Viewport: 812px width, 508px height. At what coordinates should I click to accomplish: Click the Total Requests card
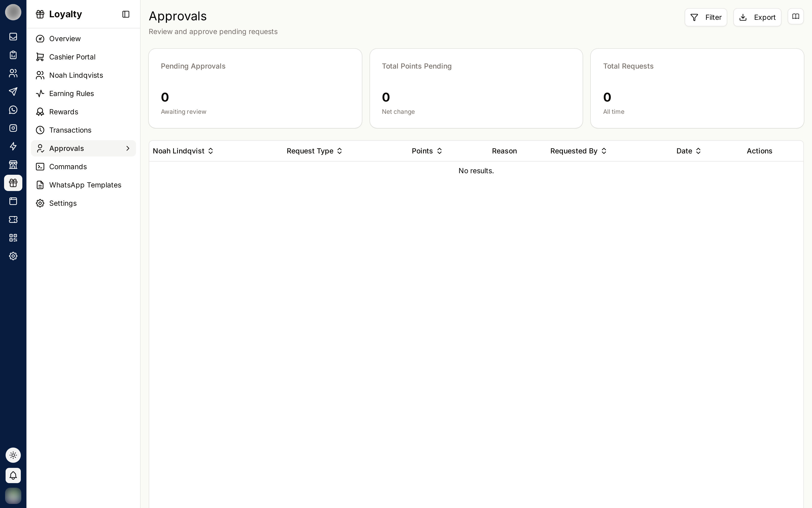[697, 88]
